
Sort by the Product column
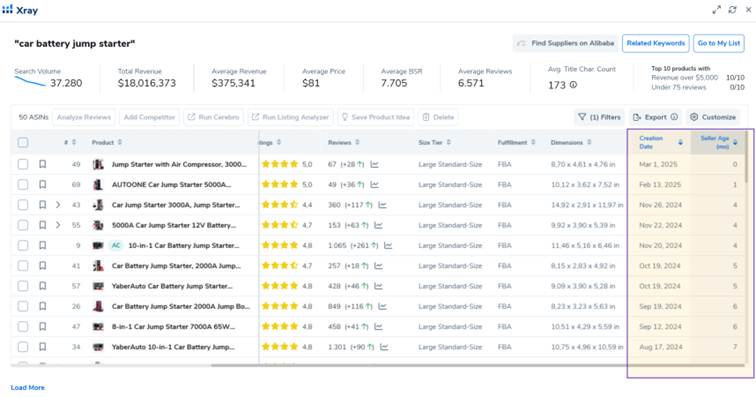120,142
